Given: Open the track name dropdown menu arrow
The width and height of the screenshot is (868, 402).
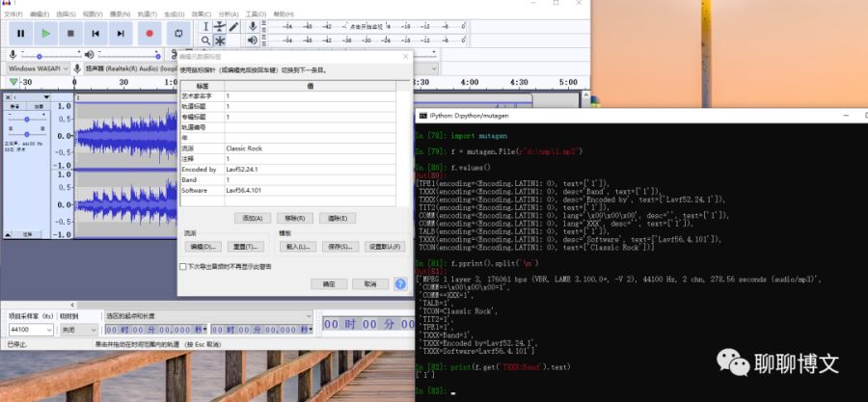Looking at the screenshot, I should pos(46,97).
